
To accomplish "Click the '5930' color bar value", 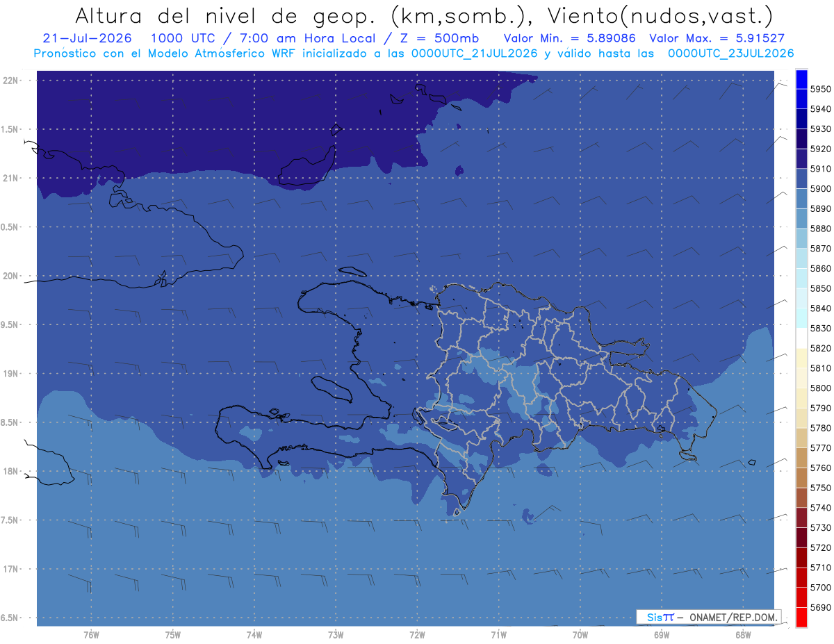I will 821,129.
